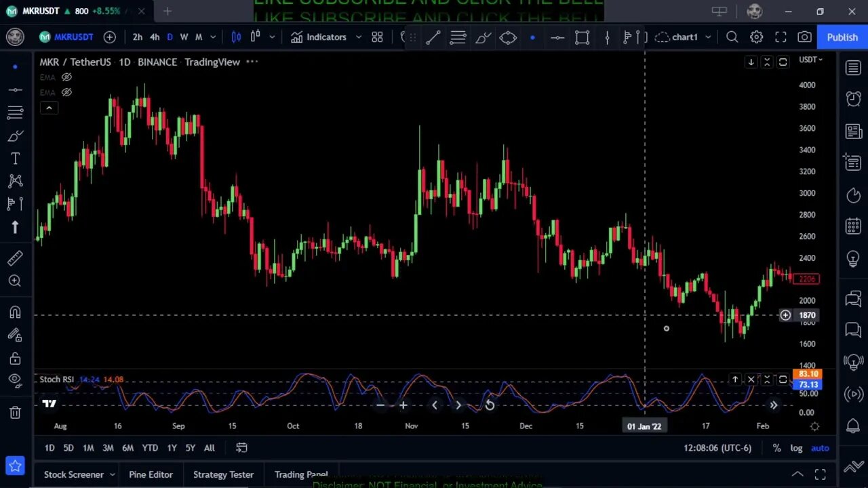This screenshot has height=488, width=868.
Task: Select the horizontal line with dot tool
Action: pyautogui.click(x=557, y=37)
